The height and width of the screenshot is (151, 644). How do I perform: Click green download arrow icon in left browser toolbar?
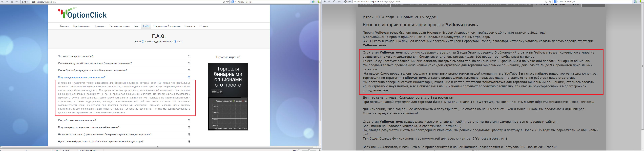point(318,2)
